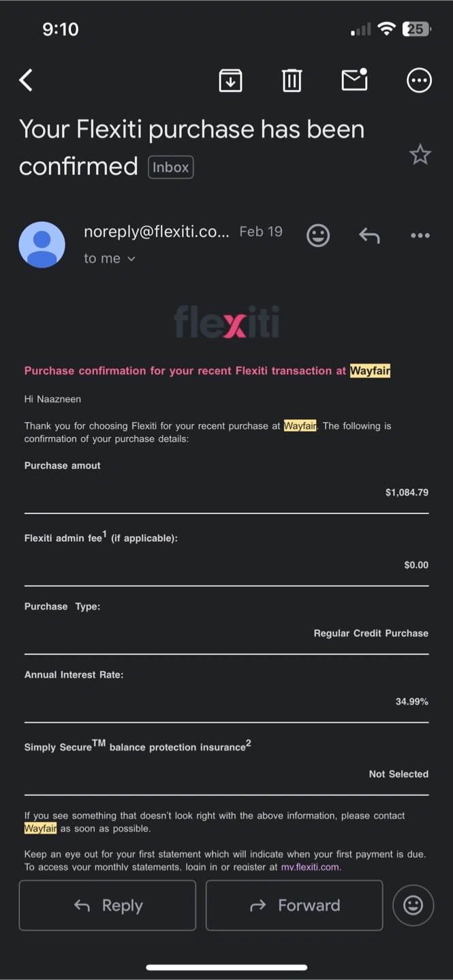
Task: Go back using the left arrow
Action: pyautogui.click(x=26, y=80)
